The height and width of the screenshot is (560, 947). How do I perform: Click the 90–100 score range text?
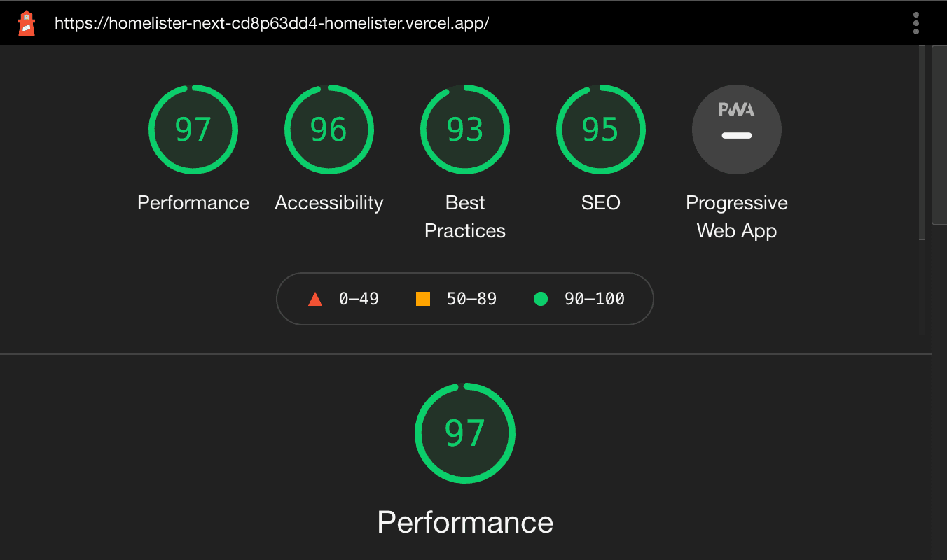click(595, 299)
